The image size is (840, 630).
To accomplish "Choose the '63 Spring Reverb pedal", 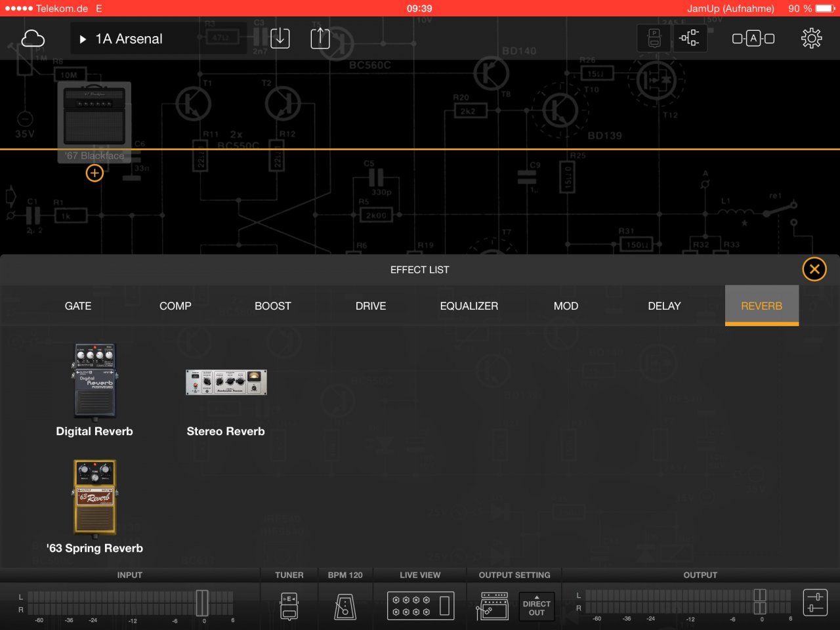I will (94, 497).
